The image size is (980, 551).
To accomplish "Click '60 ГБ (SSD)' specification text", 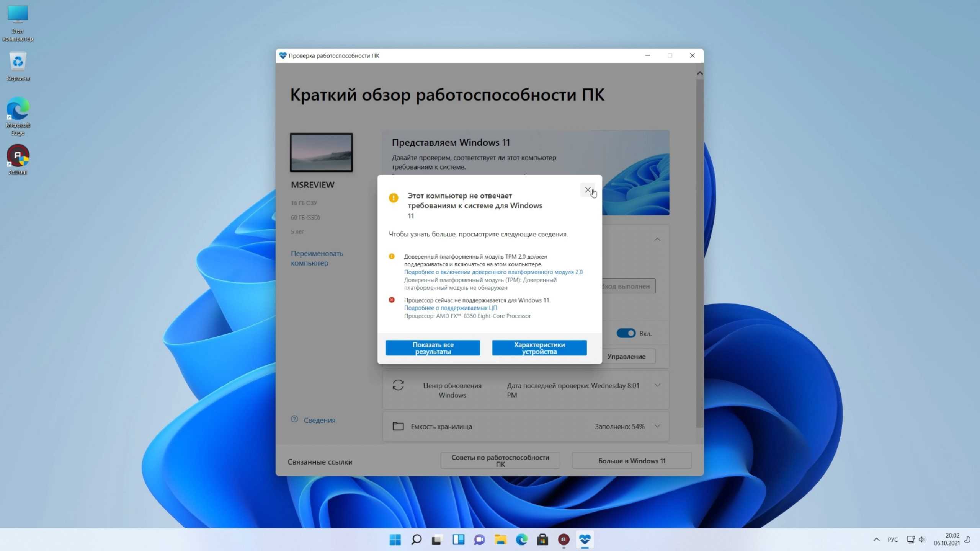I will tap(305, 217).
